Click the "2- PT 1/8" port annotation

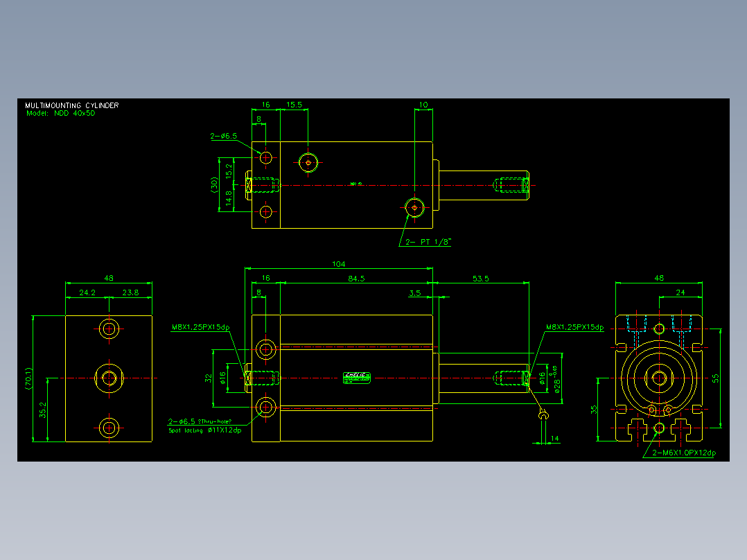(428, 242)
